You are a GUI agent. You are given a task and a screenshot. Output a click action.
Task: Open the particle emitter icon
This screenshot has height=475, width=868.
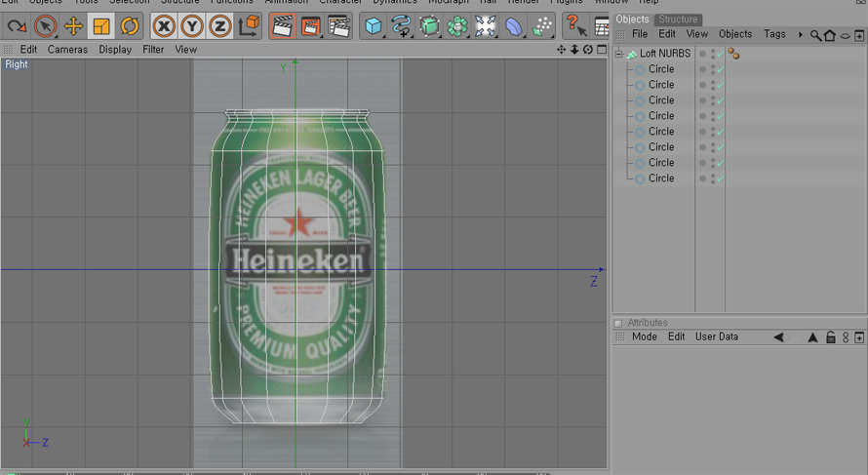click(x=541, y=26)
